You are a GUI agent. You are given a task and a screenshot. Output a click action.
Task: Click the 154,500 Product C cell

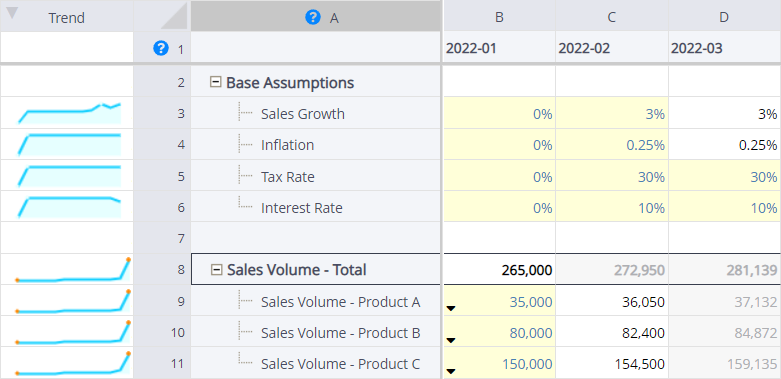pyautogui.click(x=612, y=364)
